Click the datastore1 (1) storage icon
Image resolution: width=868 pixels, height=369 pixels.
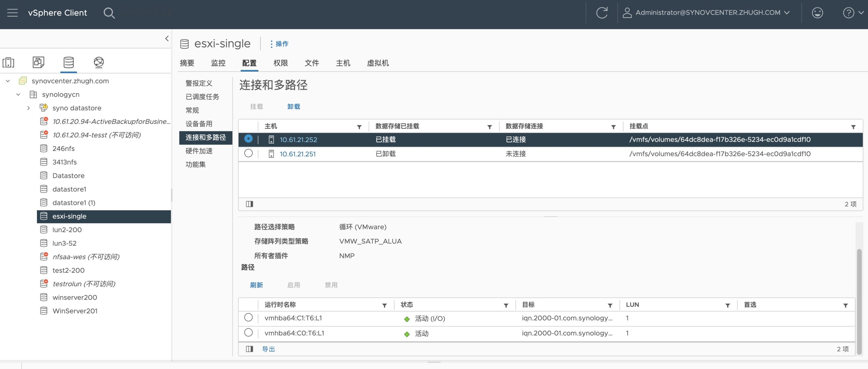point(44,202)
